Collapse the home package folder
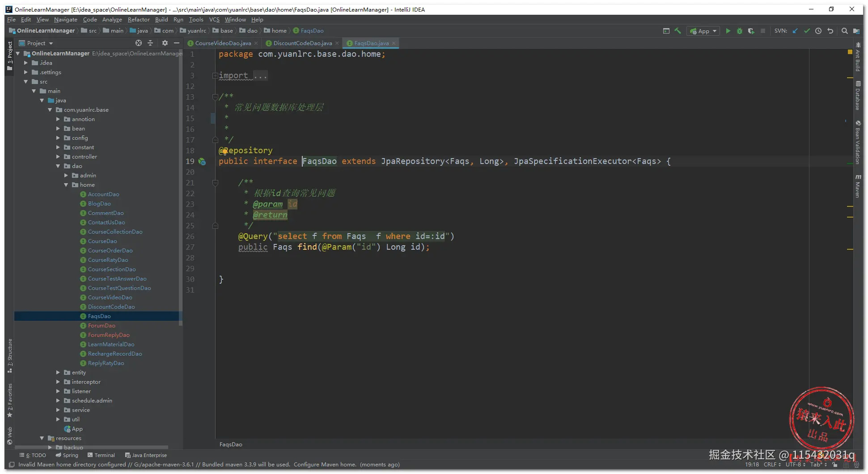 coord(66,185)
